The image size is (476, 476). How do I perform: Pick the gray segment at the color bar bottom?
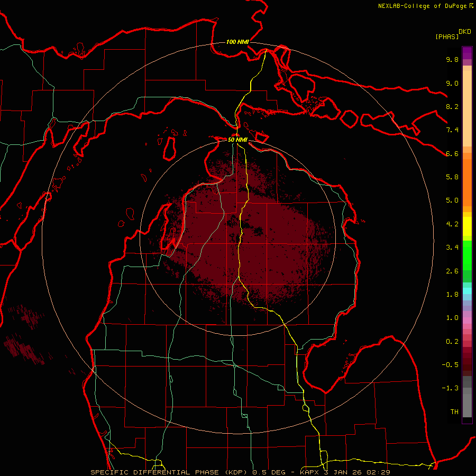pos(467,405)
